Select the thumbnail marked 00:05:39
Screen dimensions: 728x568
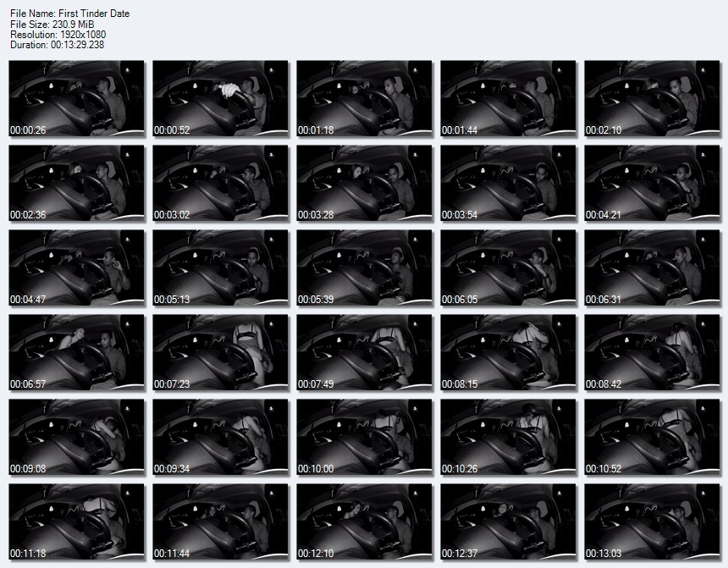pos(365,268)
